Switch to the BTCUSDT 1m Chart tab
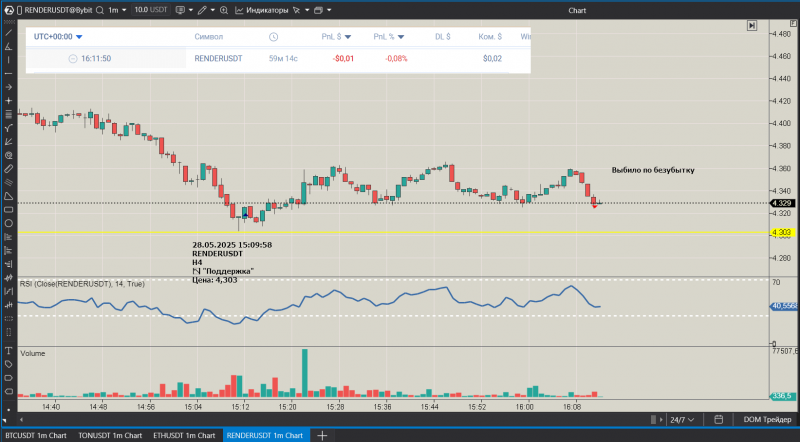This screenshot has width=800, height=442. 36,435
